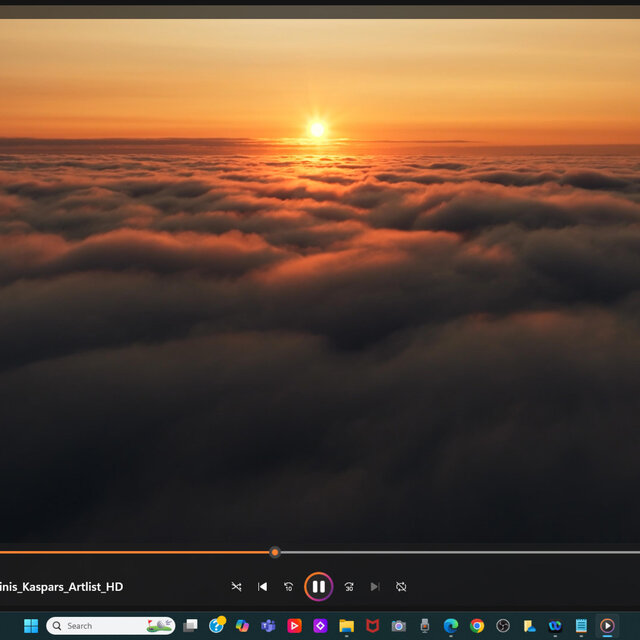Open the Windows Start menu
The image size is (640, 640).
point(31,626)
